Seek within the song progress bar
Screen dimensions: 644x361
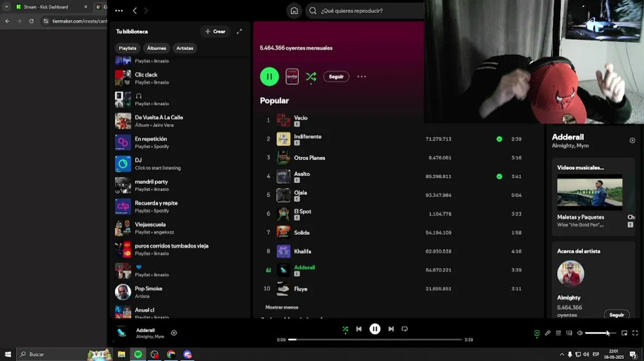[375, 339]
